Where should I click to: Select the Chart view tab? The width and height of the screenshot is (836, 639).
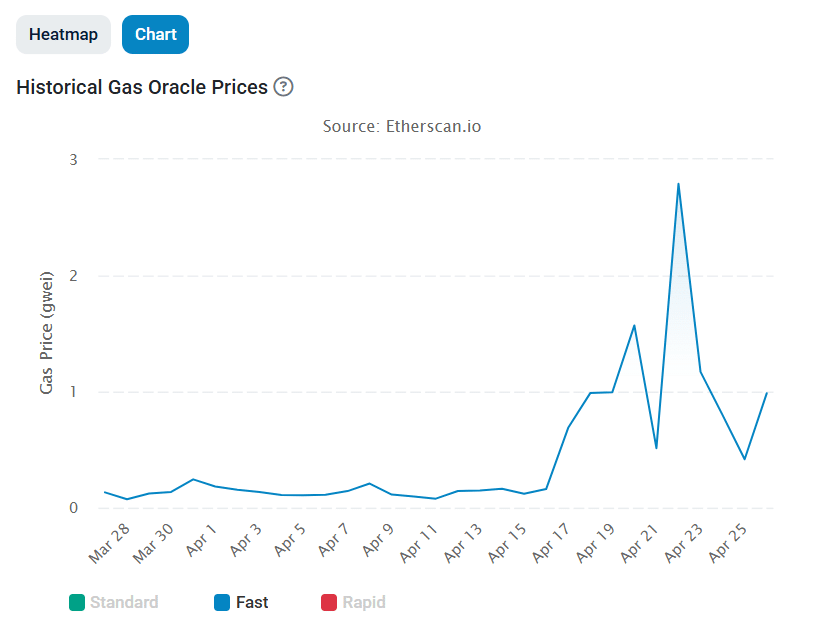click(x=155, y=34)
